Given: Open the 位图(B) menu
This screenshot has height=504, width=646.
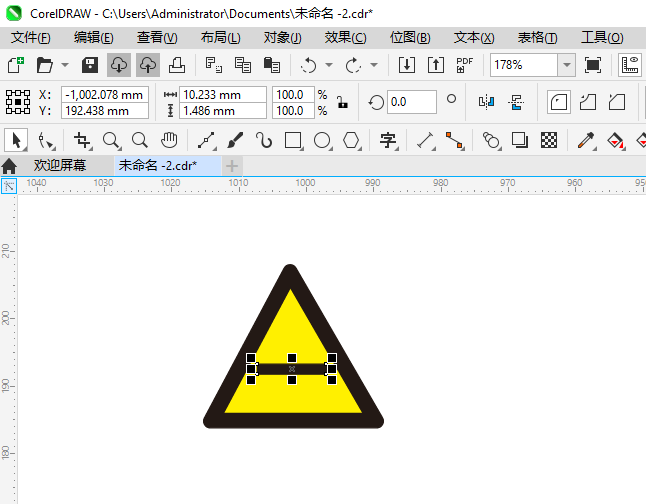Looking at the screenshot, I should [410, 38].
